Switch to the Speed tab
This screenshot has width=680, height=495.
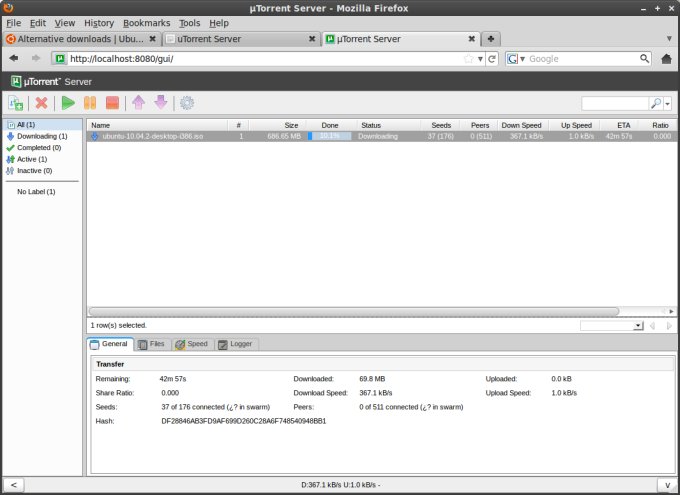(192, 344)
